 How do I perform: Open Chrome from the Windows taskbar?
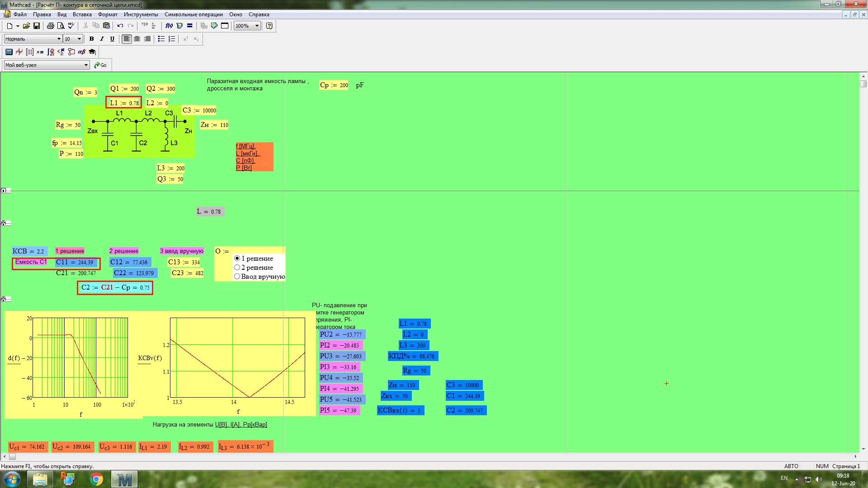coord(96,479)
